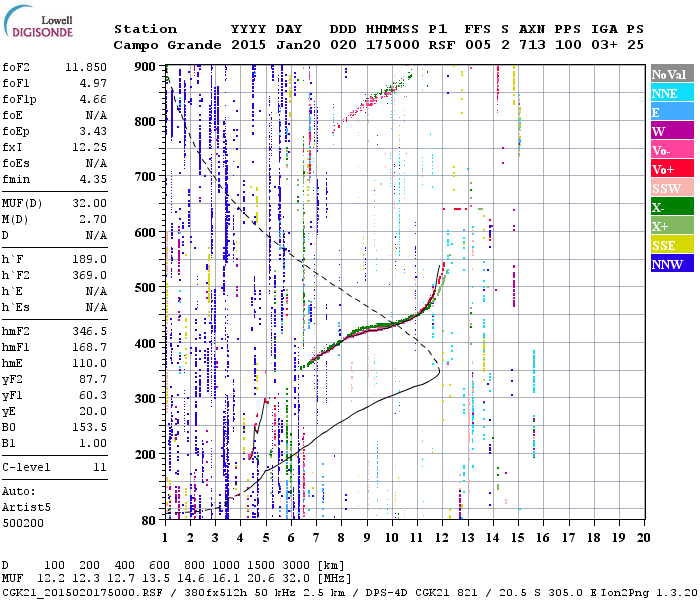Select the Vo- pink legend swatch
This screenshot has width=700, height=600.
pos(672,150)
